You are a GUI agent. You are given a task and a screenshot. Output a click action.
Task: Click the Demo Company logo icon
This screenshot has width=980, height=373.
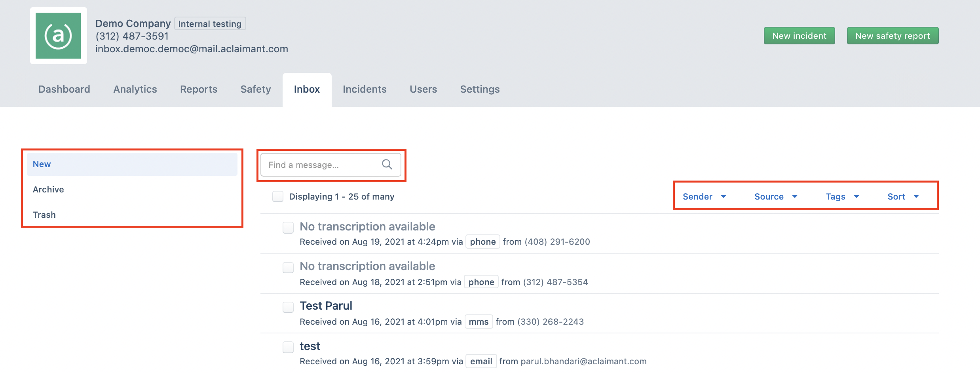pyautogui.click(x=58, y=36)
